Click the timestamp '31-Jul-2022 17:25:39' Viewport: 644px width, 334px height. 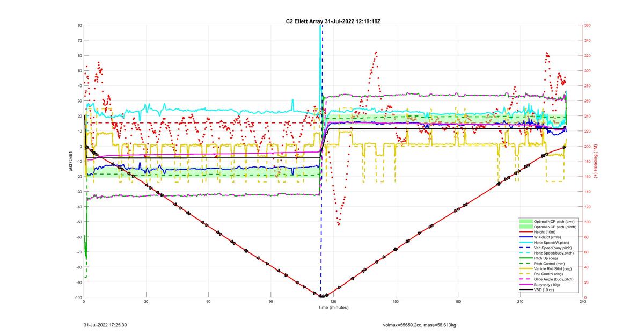[x=105, y=325]
